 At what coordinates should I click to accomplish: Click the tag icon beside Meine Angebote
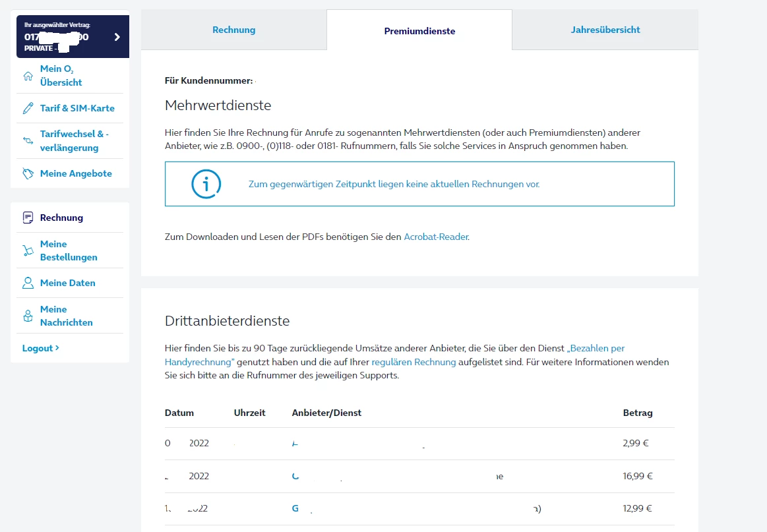point(28,173)
